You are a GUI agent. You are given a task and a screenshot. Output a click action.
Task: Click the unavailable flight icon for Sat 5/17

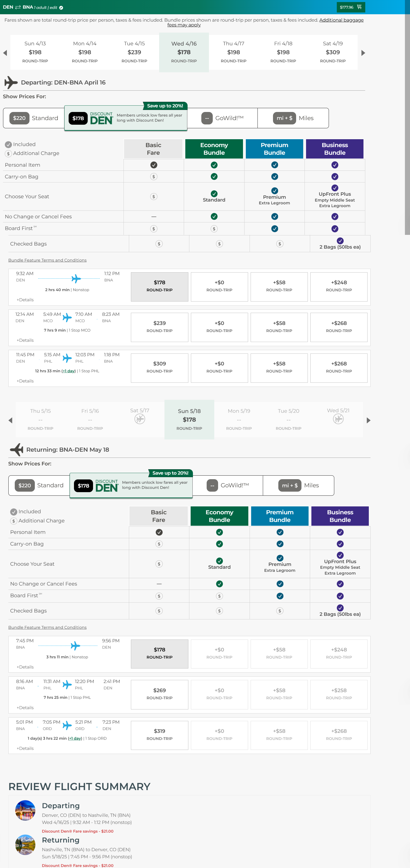[140, 419]
